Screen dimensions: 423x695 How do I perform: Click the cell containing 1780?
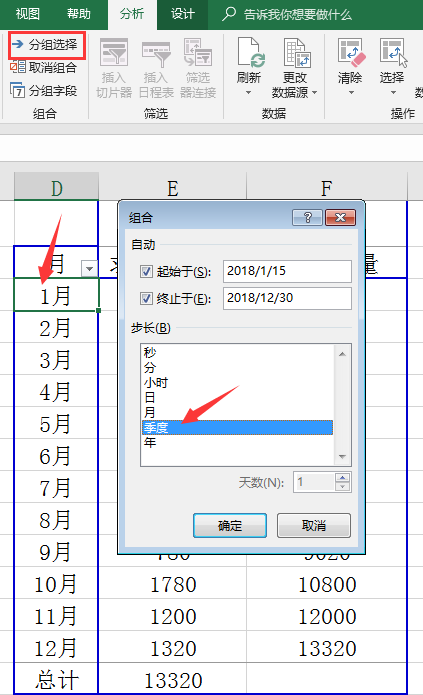tap(172, 583)
